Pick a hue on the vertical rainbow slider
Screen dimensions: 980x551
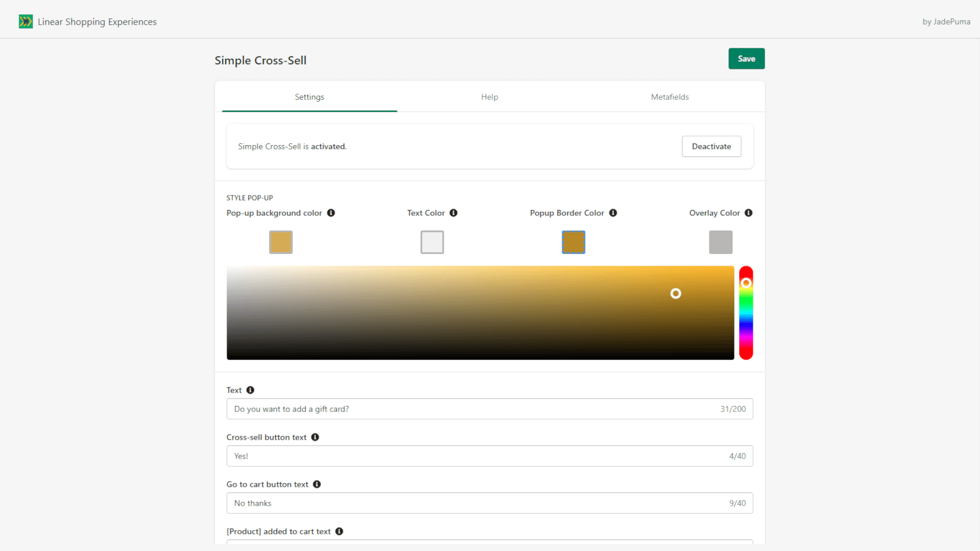tap(746, 312)
